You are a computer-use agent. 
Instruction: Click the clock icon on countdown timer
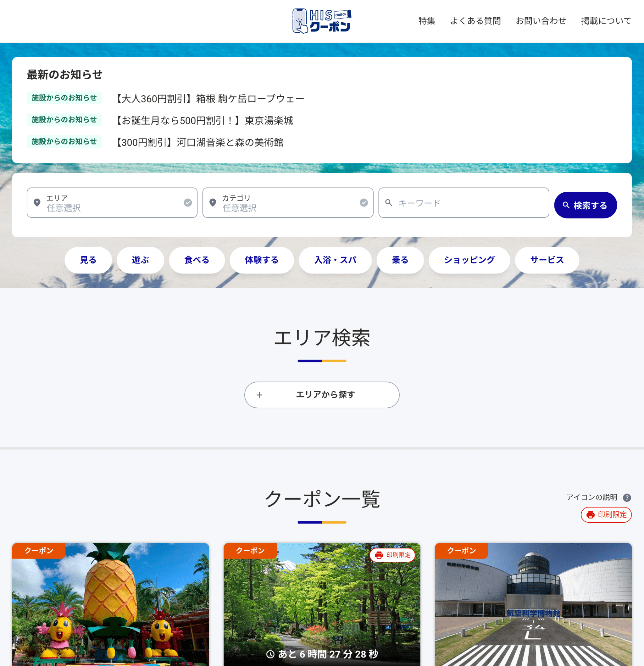pyautogui.click(x=270, y=654)
